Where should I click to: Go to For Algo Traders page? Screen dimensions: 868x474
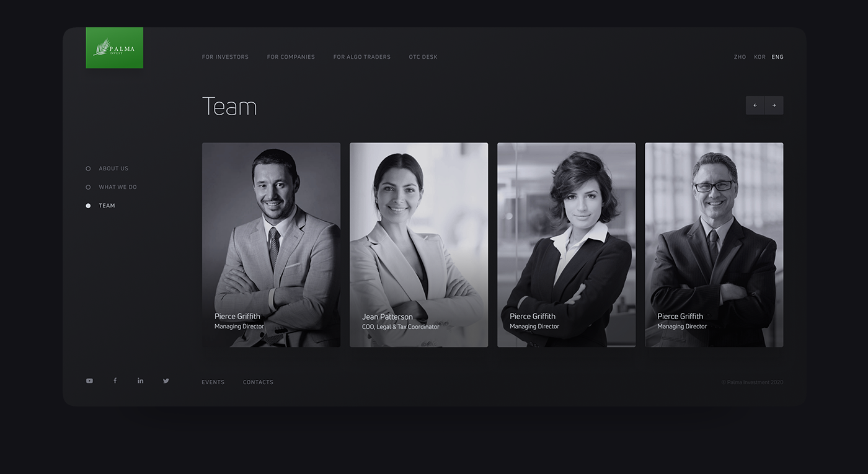point(362,57)
